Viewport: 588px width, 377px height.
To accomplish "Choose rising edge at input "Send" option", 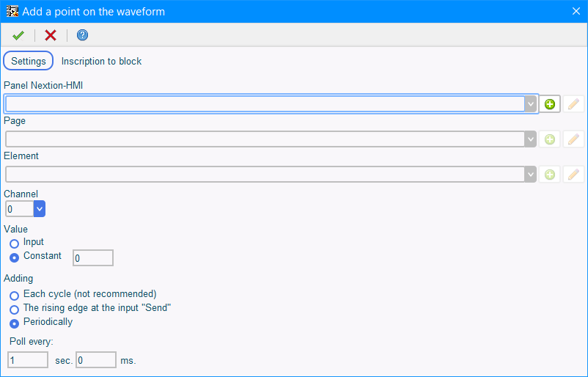I will tap(14, 310).
